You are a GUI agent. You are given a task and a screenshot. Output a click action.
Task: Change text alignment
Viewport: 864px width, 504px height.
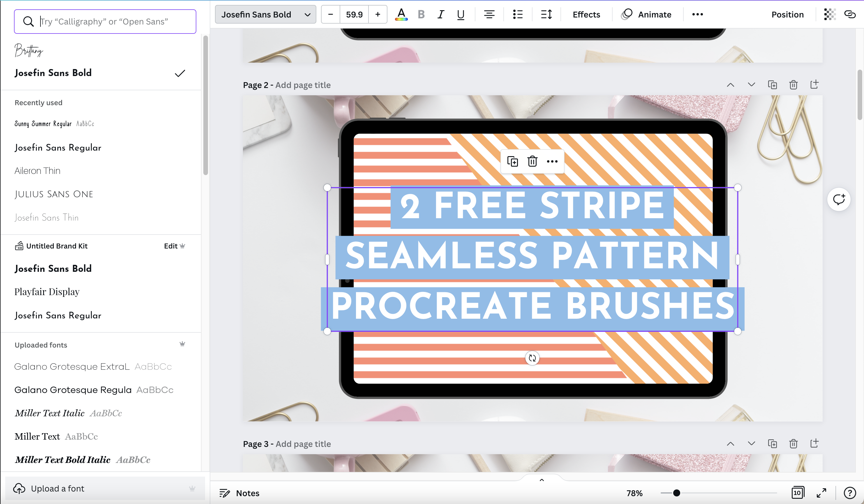tap(489, 14)
